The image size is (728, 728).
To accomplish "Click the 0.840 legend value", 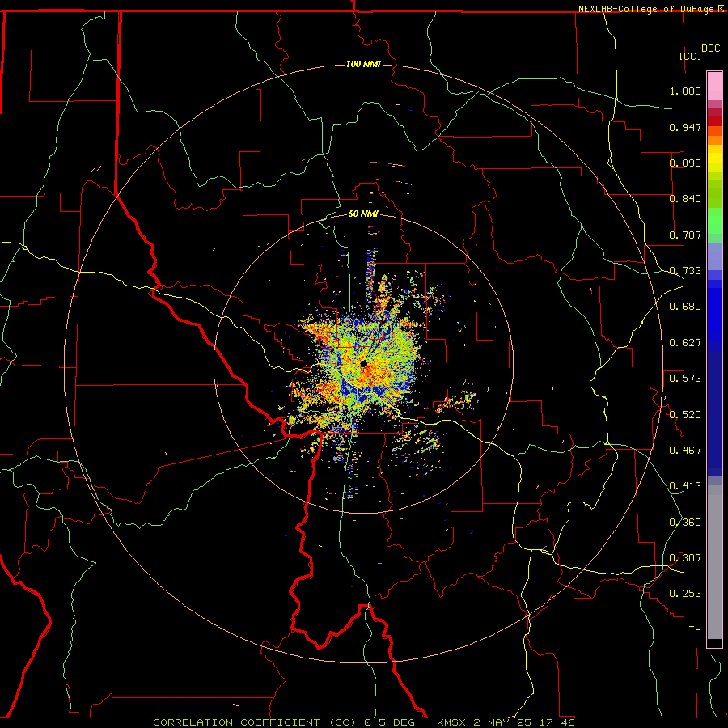I will (x=685, y=199).
